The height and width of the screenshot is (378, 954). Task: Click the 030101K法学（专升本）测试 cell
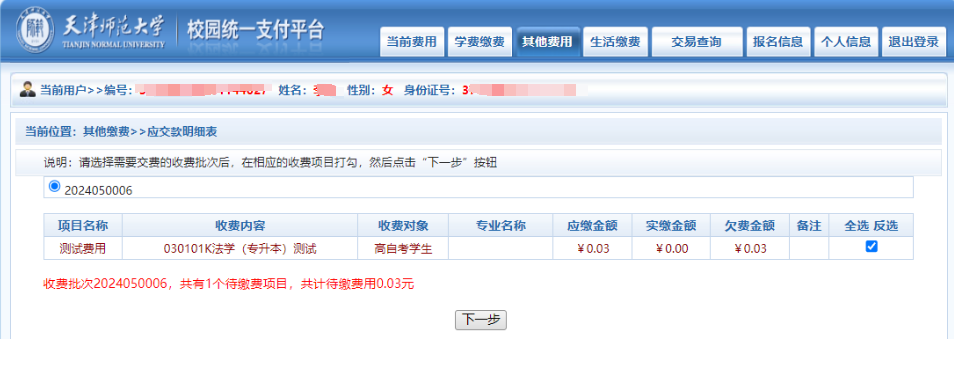pos(240,248)
